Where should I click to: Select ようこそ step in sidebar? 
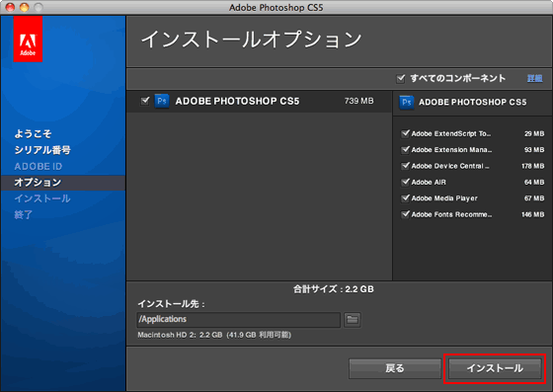[34, 133]
